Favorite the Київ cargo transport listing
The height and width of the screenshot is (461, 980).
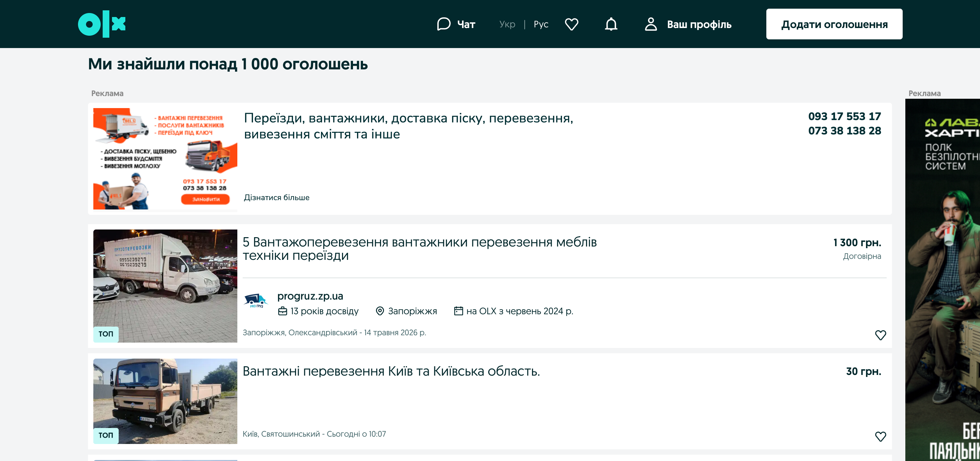[880, 436]
